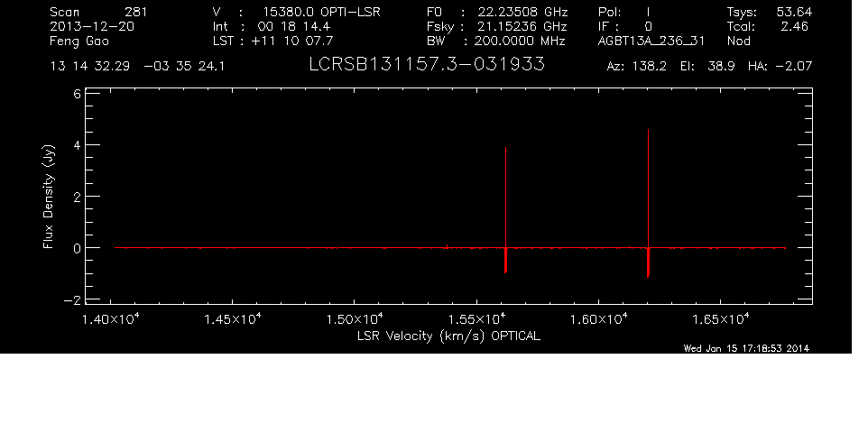This screenshot has width=868, height=442.
Task: Click rest frequency 22.23508 GHz
Action: pyautogui.click(x=523, y=12)
